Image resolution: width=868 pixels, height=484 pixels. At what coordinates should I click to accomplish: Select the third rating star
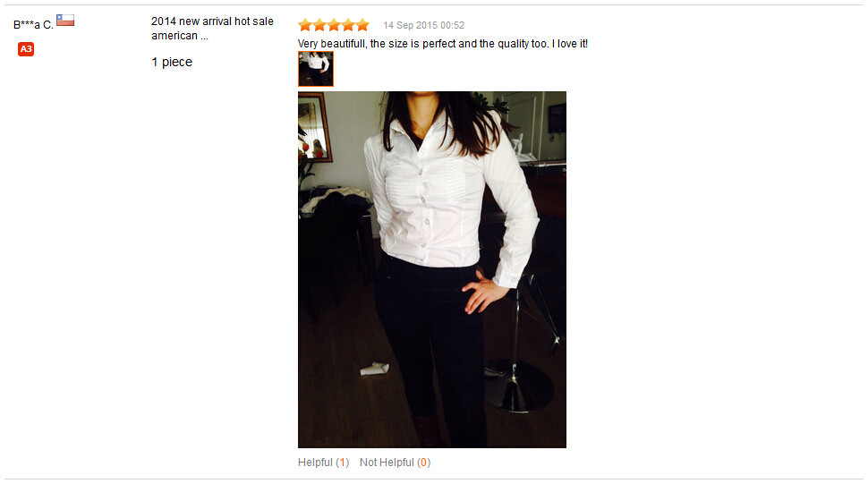(x=333, y=25)
